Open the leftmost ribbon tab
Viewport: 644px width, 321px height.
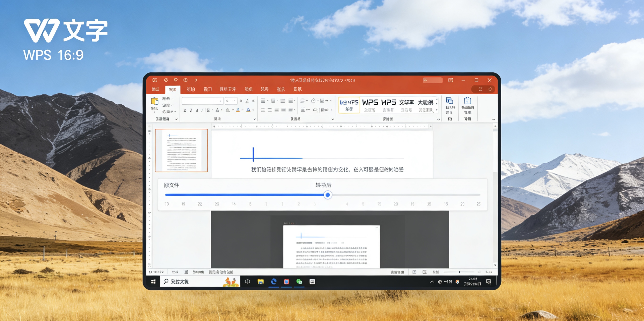[x=155, y=89]
